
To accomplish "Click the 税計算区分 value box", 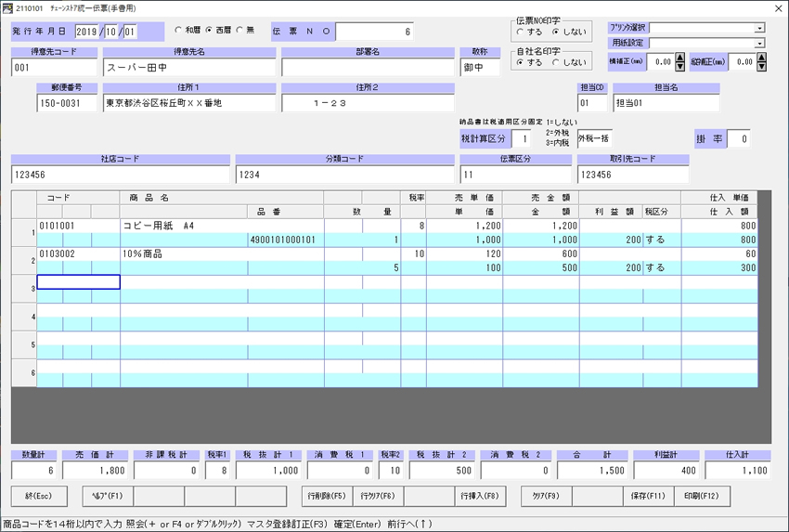I will tap(524, 139).
